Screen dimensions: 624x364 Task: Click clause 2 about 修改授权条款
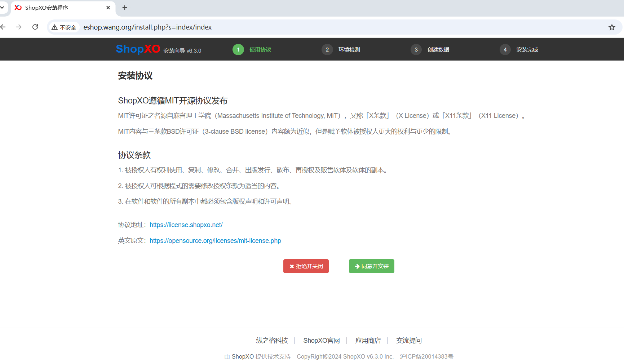coord(200,186)
